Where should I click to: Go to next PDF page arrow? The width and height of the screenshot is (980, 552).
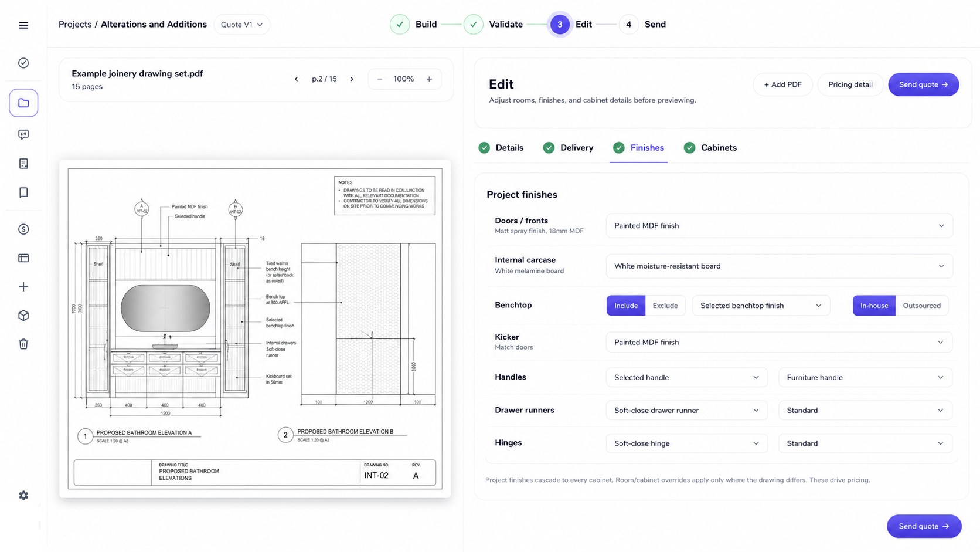click(352, 79)
